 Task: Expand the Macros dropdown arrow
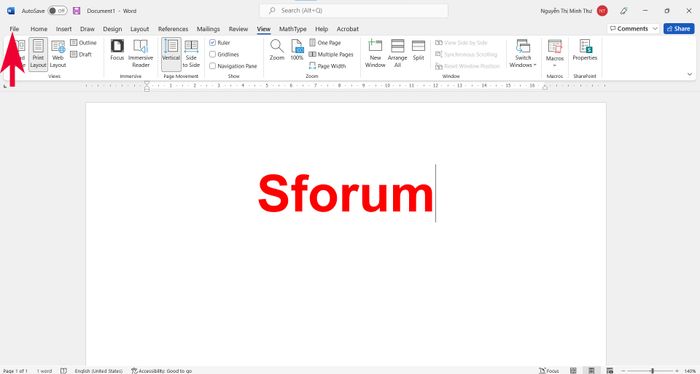pyautogui.click(x=554, y=66)
